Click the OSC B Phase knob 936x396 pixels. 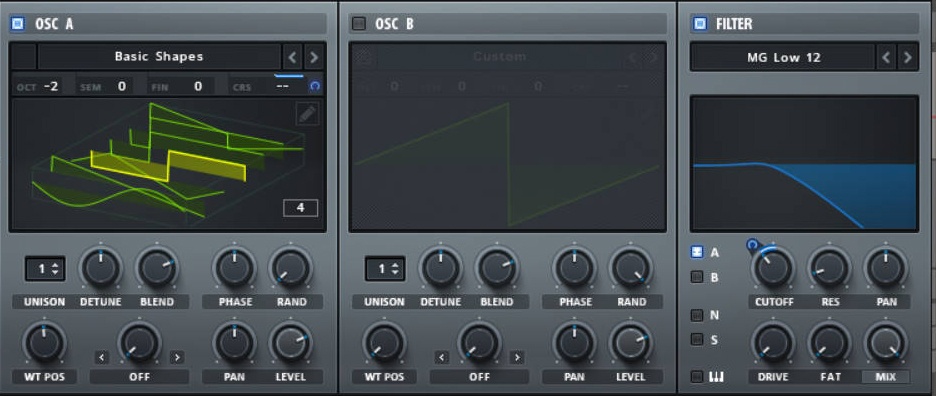point(574,268)
